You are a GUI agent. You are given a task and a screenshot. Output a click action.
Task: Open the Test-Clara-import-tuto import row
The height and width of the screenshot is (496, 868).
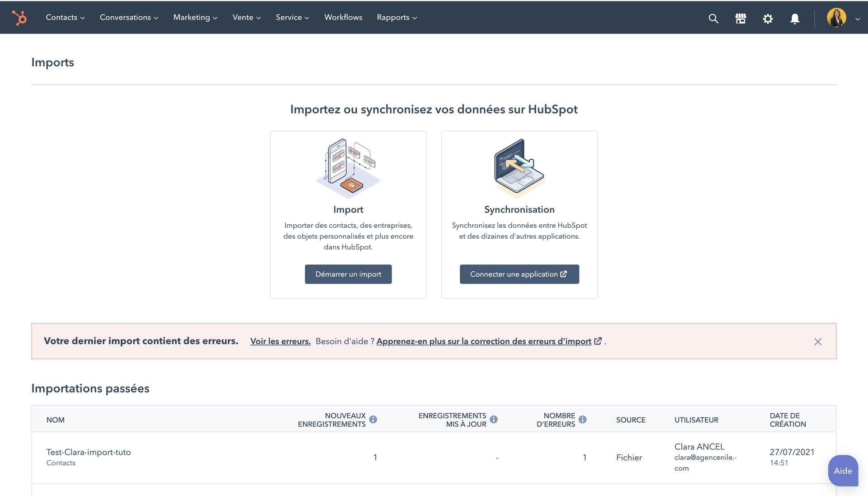434,458
